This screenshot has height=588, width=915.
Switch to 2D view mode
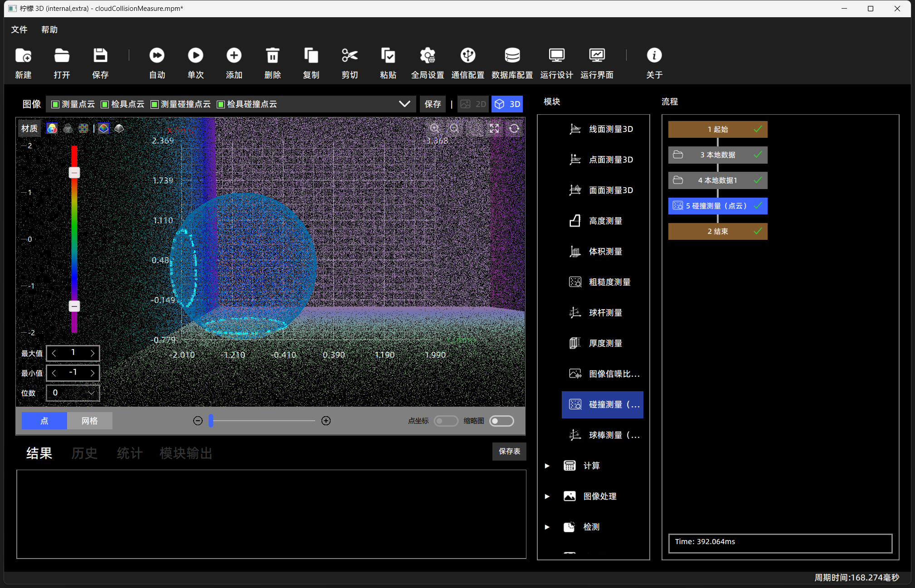(x=473, y=104)
